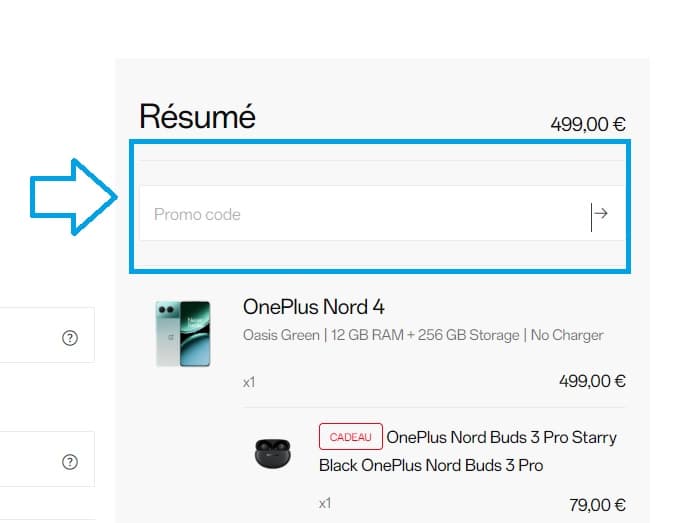Viewport: 684px width, 523px height.
Task: Focus the Promo code input field
Action: click(x=360, y=214)
